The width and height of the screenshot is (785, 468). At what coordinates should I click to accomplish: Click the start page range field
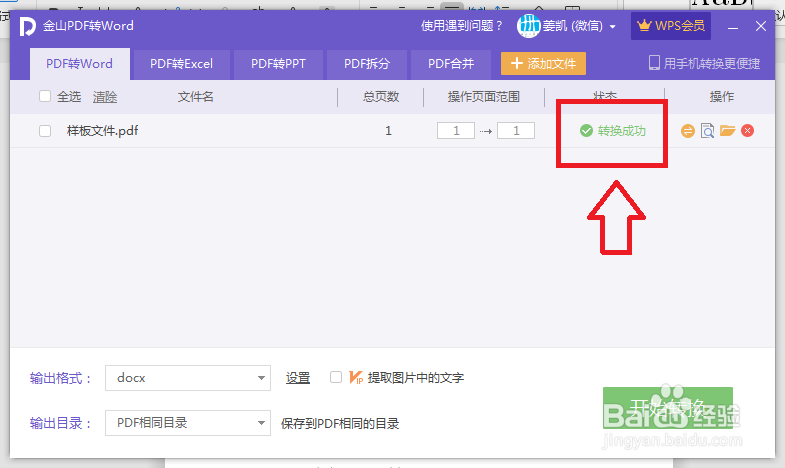456,131
